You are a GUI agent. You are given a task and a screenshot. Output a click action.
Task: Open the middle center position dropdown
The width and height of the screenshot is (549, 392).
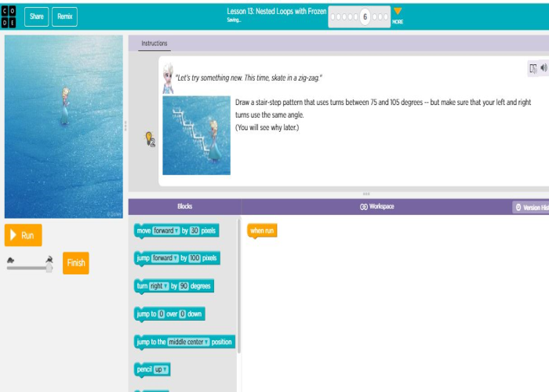188,342
